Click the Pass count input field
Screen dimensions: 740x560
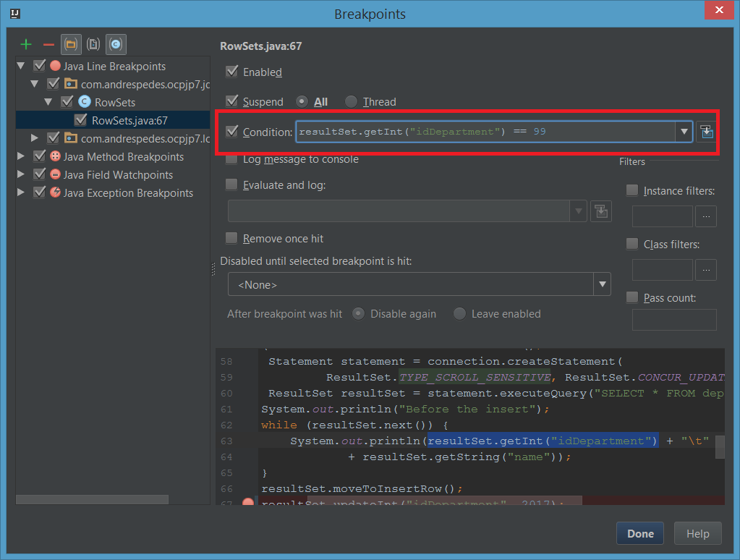674,320
